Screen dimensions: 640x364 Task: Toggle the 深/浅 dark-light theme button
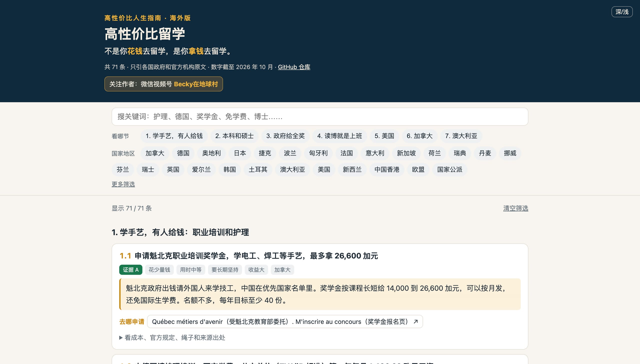(x=622, y=12)
